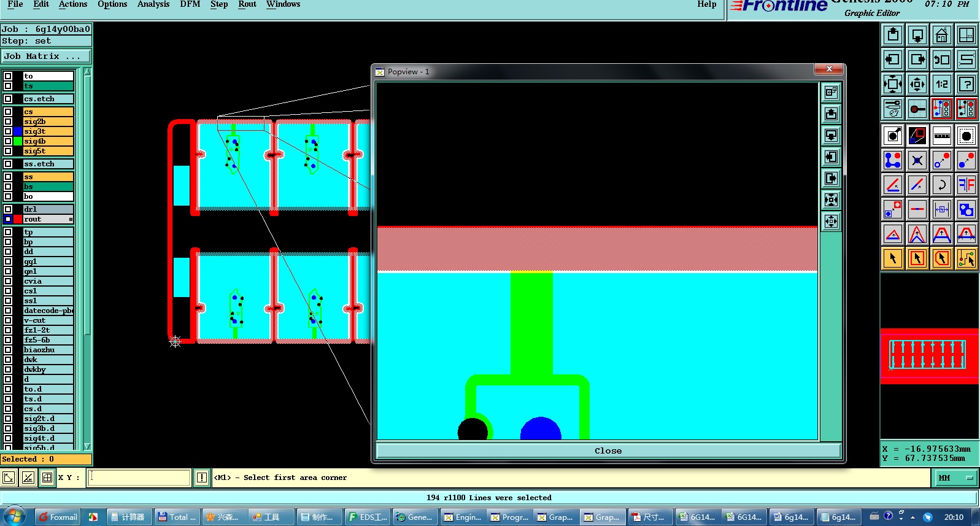Click the features highlight black-red square icon
The width and height of the screenshot is (980, 526).
click(x=917, y=136)
